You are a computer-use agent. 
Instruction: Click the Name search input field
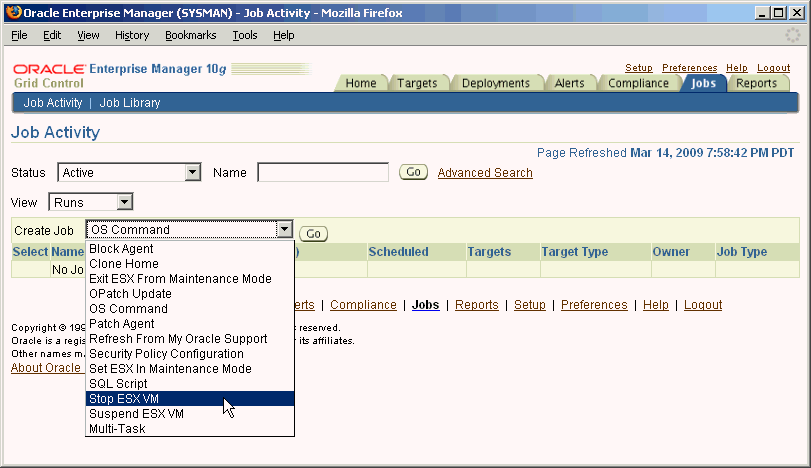coord(323,172)
